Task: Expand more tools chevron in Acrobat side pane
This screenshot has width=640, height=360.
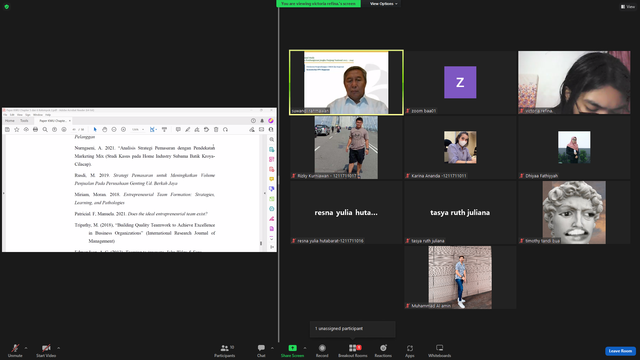Action: (x=272, y=238)
